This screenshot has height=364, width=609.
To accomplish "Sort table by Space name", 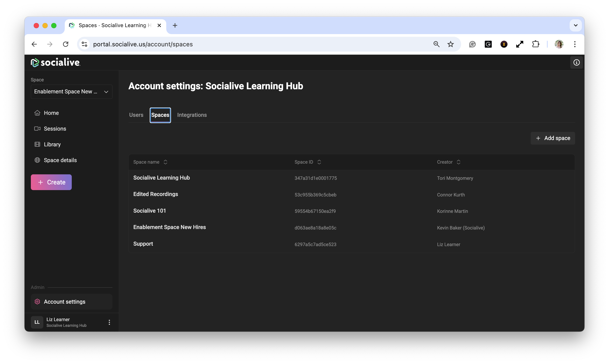I will (165, 162).
